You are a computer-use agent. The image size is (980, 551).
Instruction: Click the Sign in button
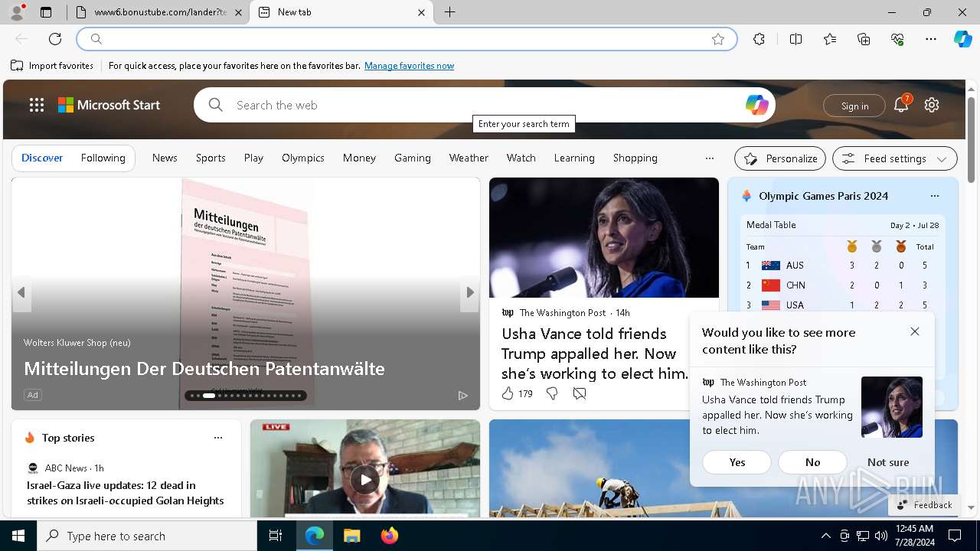click(854, 106)
